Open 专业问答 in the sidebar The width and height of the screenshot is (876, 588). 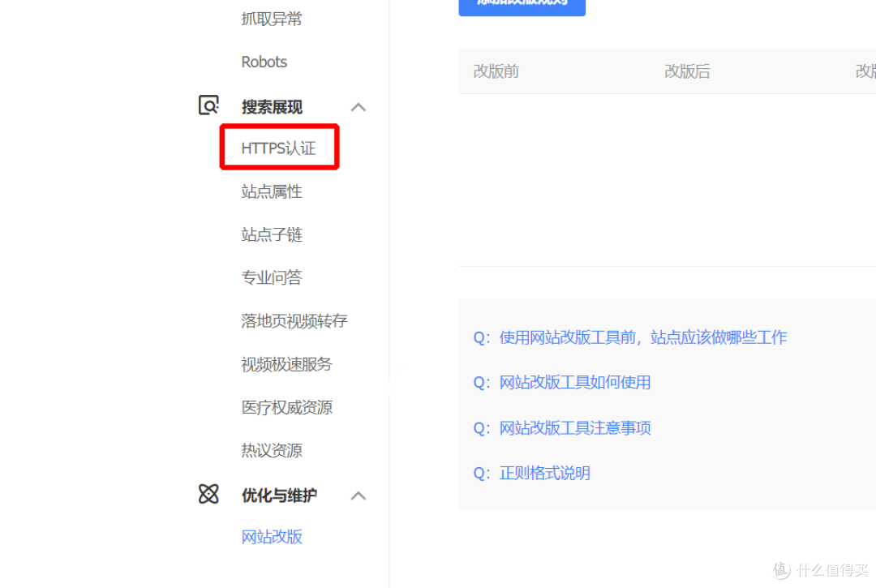(x=270, y=277)
